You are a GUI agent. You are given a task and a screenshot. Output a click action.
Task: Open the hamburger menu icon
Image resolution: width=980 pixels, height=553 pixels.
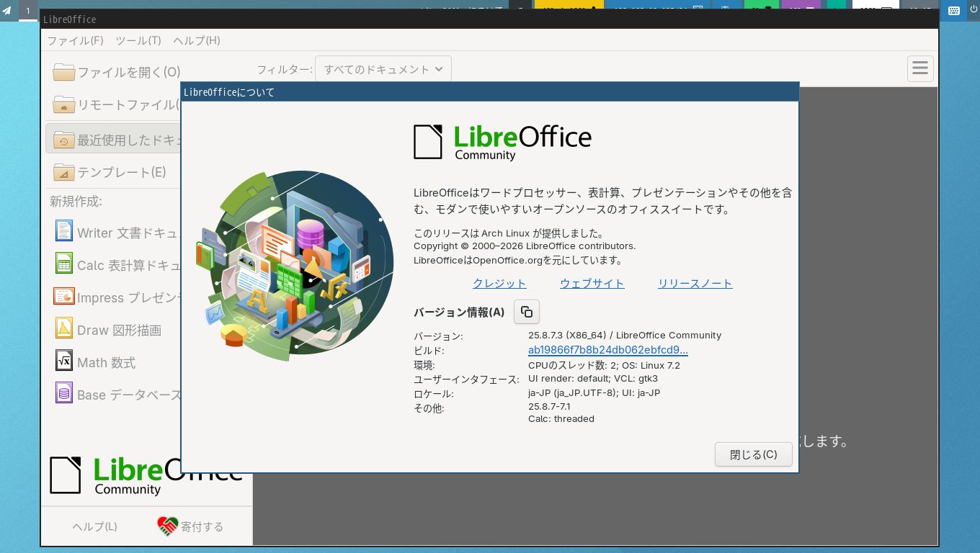(x=920, y=68)
